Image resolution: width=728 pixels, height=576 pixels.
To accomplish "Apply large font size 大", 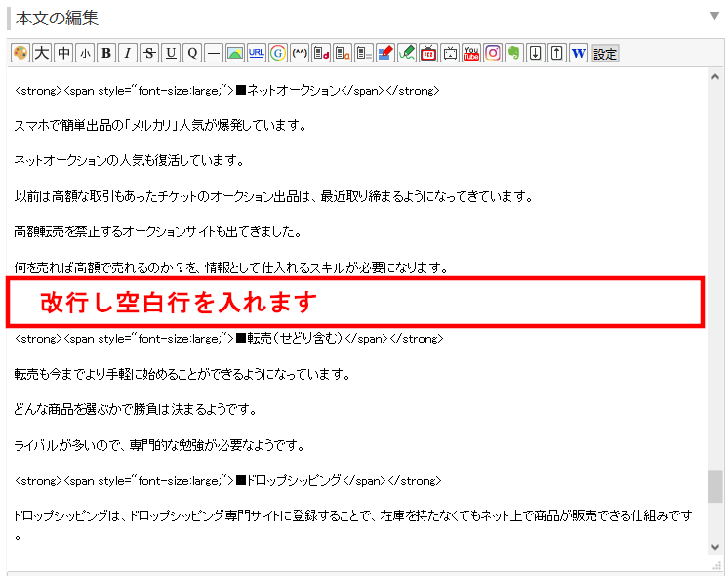I will tap(42, 53).
